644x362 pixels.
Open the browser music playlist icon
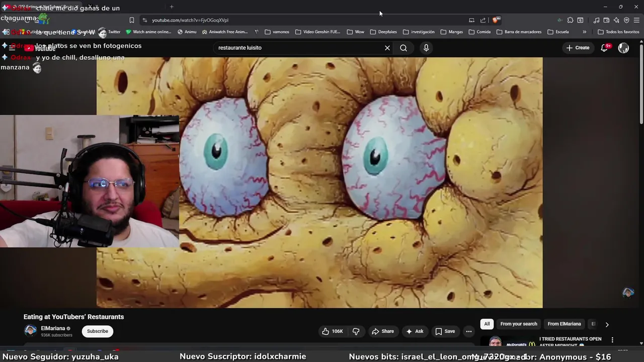tap(596, 20)
